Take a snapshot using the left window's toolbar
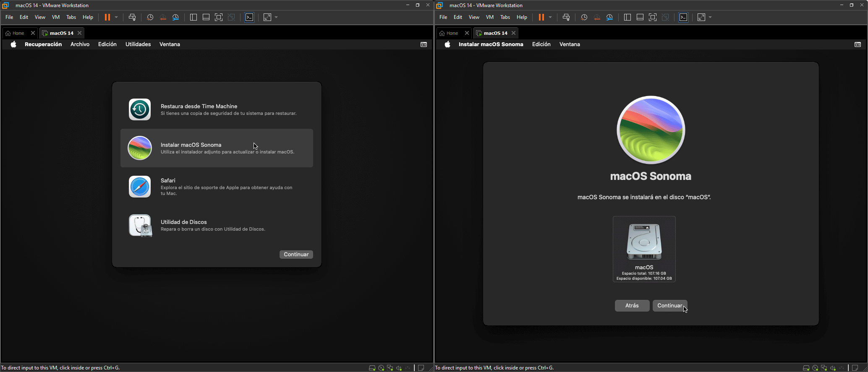868x372 pixels. pyautogui.click(x=150, y=17)
